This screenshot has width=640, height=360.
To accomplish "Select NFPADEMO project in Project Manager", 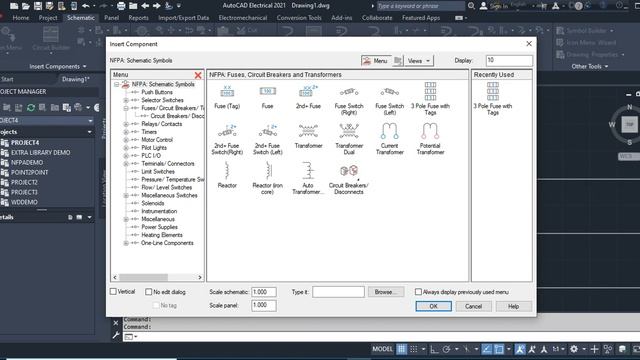I will 27,162.
